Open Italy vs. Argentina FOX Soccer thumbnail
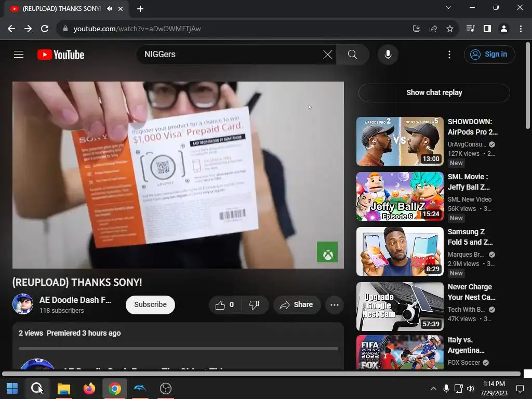Viewport: 532px width, 399px height. tap(400, 352)
